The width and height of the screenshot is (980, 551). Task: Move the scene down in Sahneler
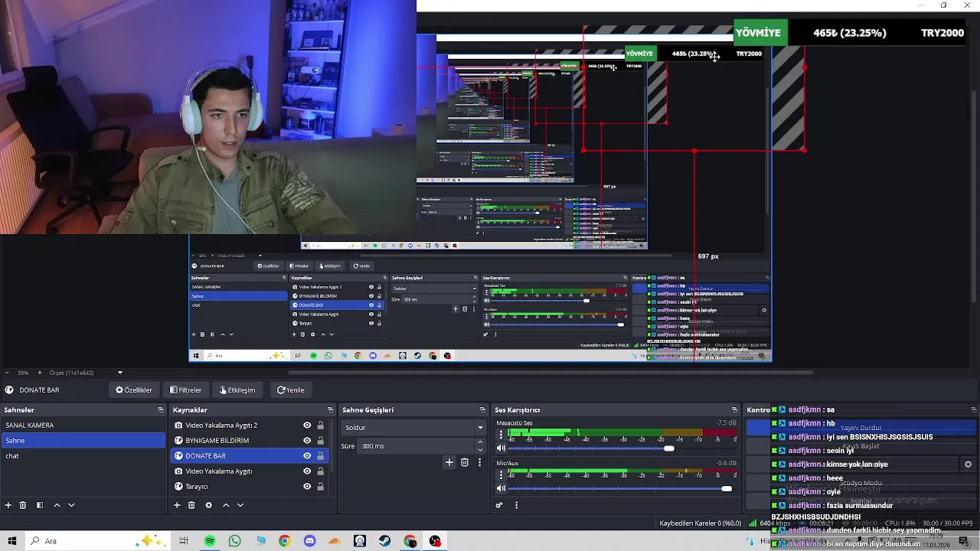tap(71, 505)
